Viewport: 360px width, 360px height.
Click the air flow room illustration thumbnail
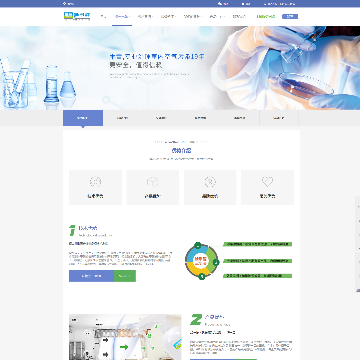(125, 337)
